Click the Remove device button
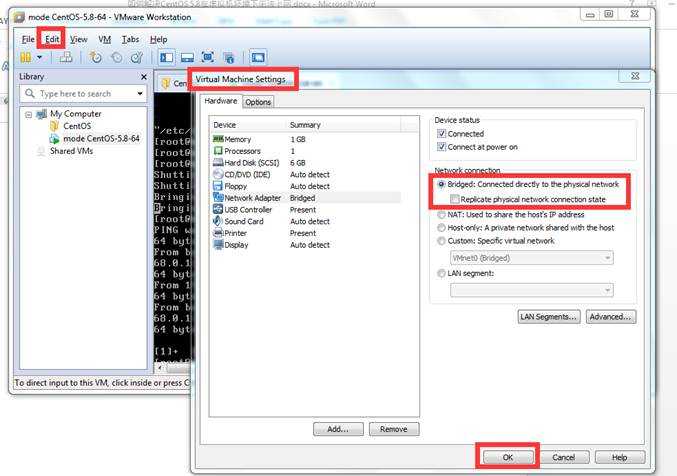 click(x=394, y=429)
